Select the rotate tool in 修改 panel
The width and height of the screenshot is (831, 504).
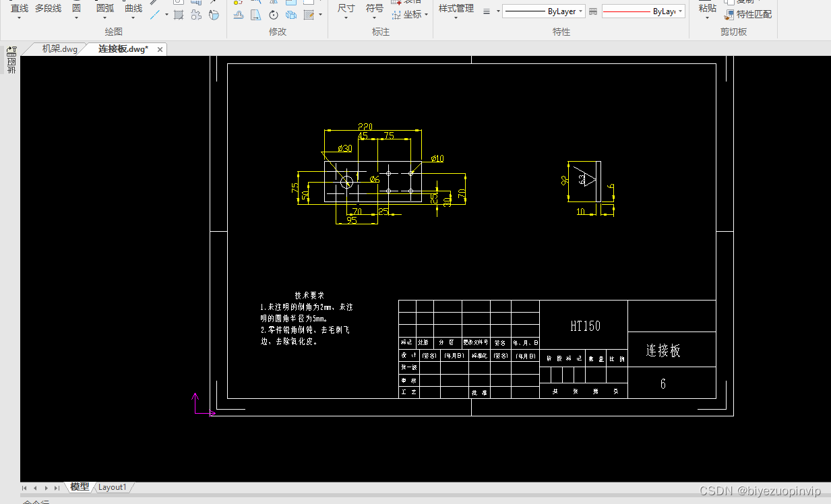coord(274,14)
